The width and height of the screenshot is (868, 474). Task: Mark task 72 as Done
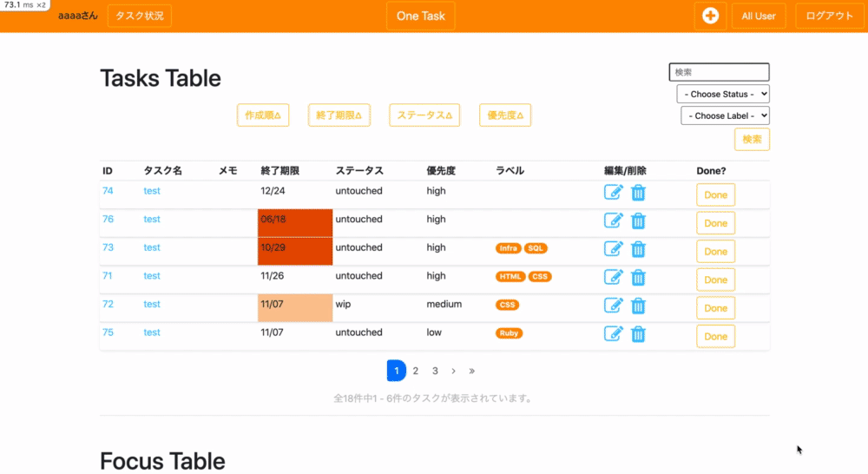[x=716, y=308]
